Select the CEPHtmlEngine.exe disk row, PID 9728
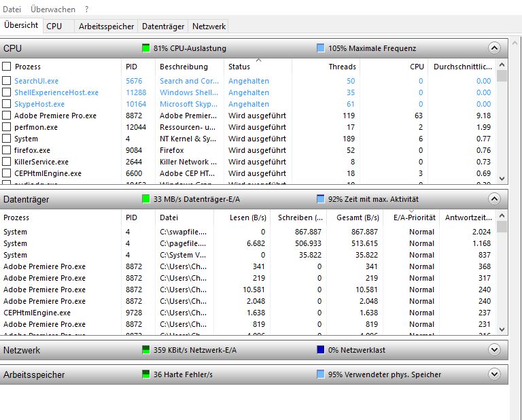This screenshot has height=420, width=522. click(248, 313)
